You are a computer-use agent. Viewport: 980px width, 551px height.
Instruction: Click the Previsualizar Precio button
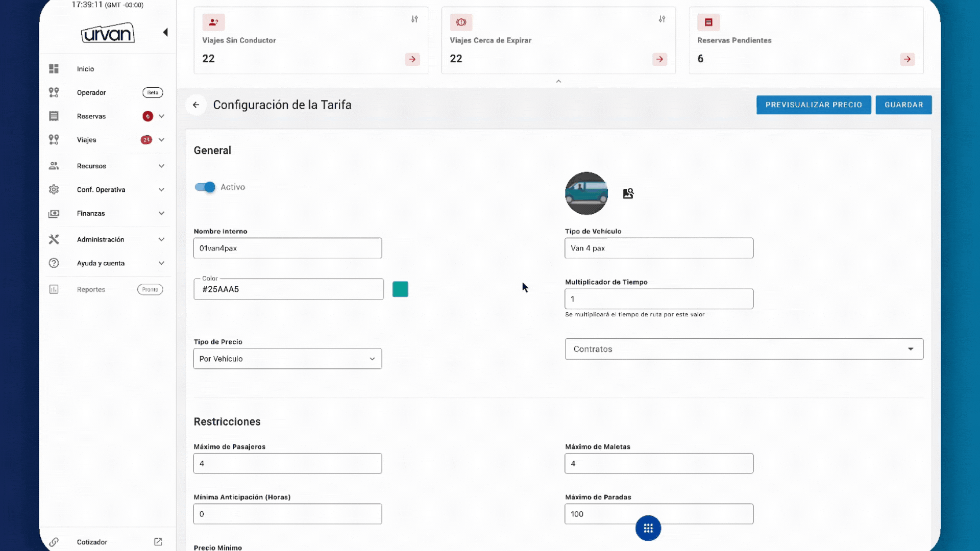(813, 105)
